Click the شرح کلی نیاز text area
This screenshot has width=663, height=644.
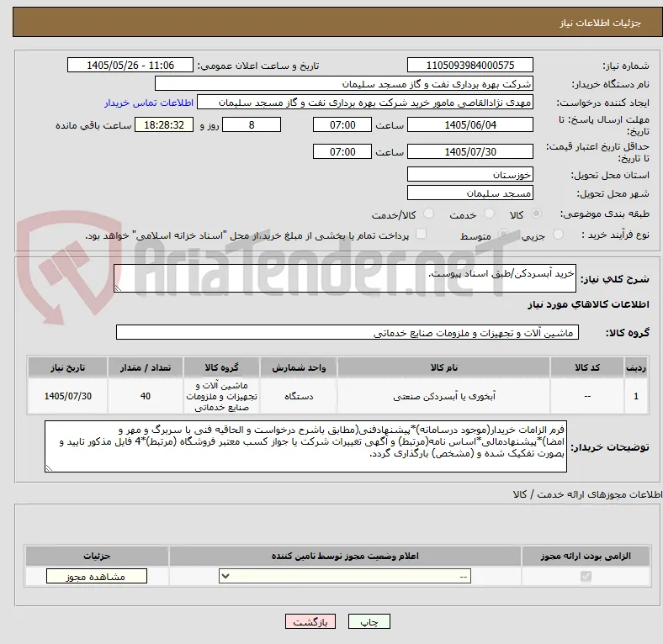coord(345,278)
